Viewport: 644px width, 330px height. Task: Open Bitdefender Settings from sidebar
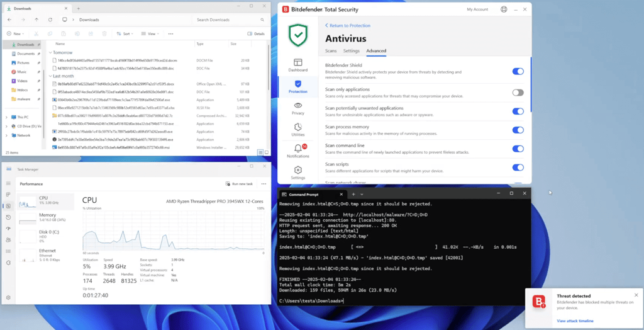(297, 173)
